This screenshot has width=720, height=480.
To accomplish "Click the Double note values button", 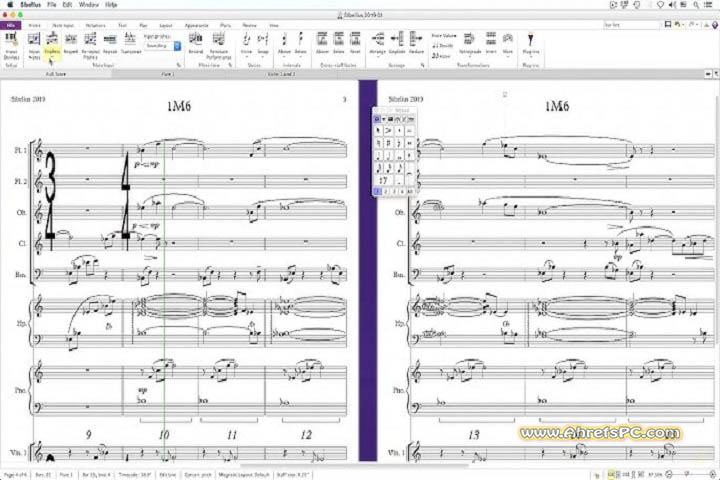I will pos(443,46).
